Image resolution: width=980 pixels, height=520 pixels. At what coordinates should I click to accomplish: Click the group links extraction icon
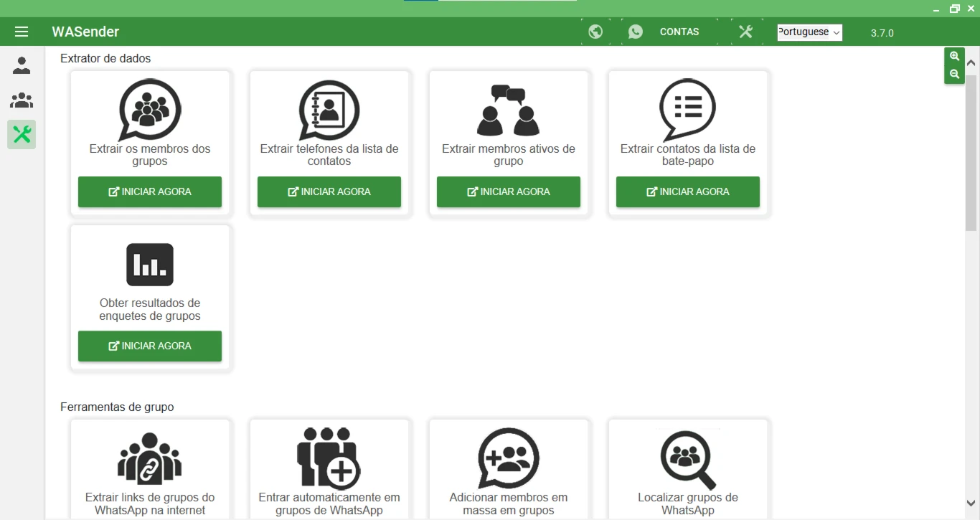150,458
